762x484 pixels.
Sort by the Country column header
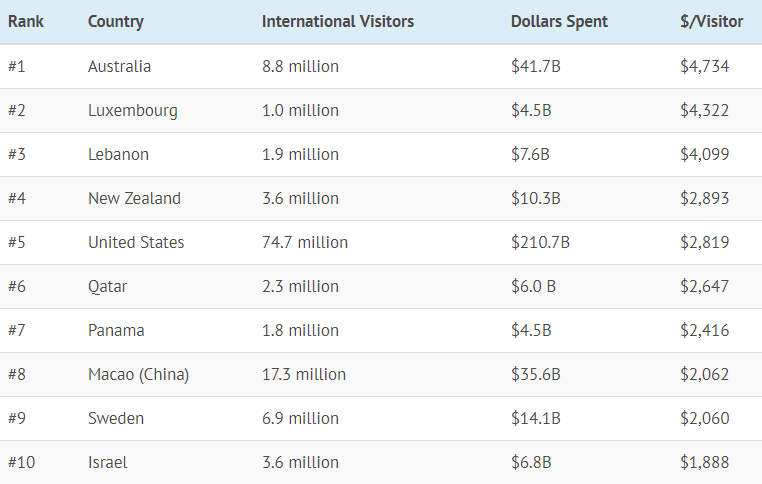[116, 21]
